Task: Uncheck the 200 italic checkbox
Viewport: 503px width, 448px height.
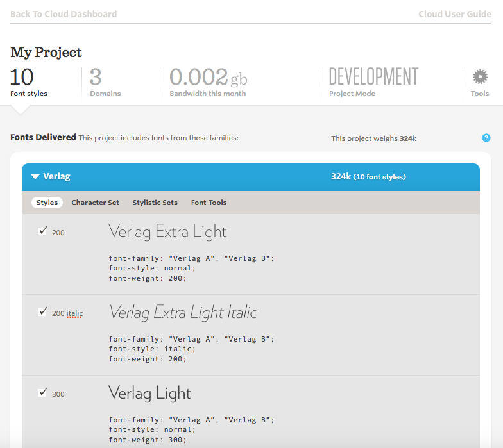Action: click(x=42, y=311)
